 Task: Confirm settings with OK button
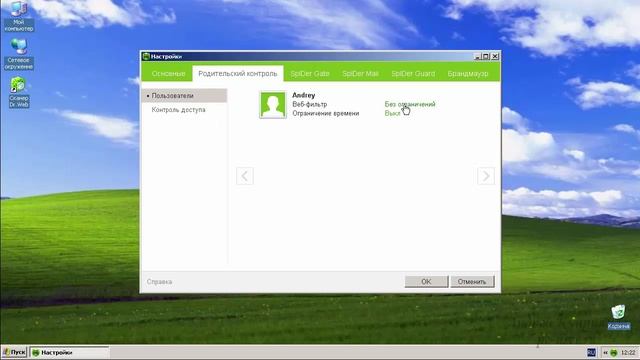[x=426, y=282]
